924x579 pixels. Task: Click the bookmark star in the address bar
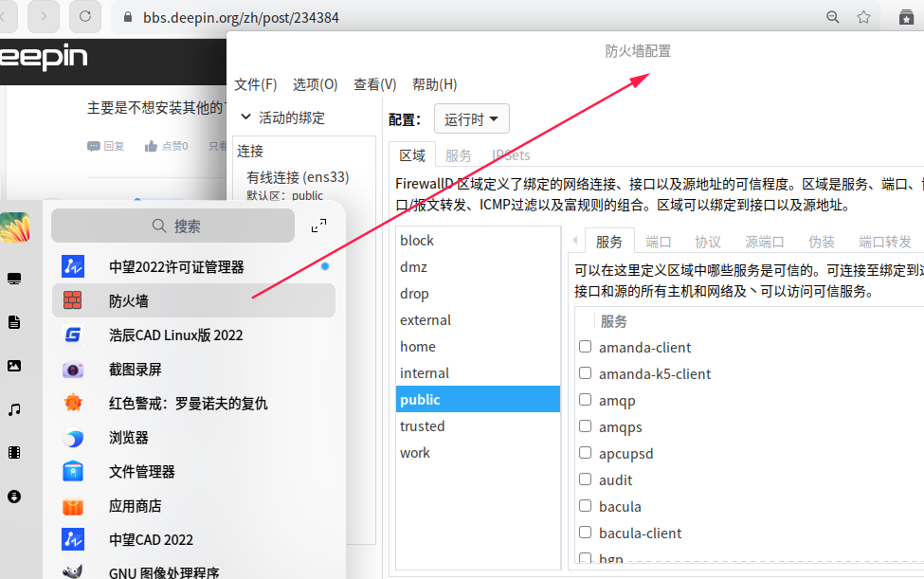[864, 16]
